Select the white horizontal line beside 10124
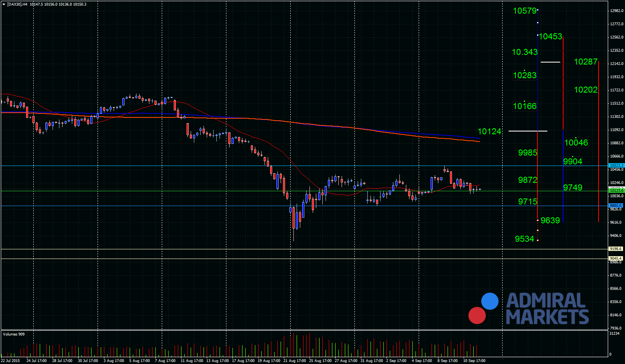 click(x=528, y=131)
